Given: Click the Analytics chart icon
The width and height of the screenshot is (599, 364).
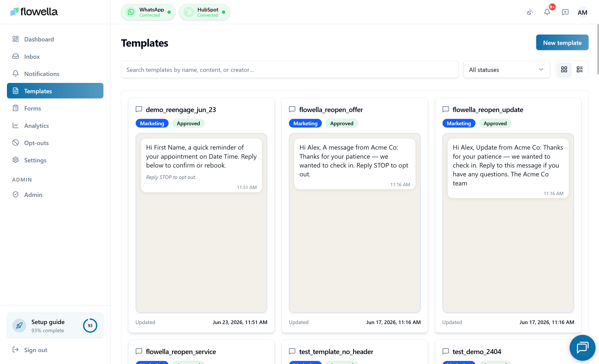Looking at the screenshot, I should pos(16,125).
